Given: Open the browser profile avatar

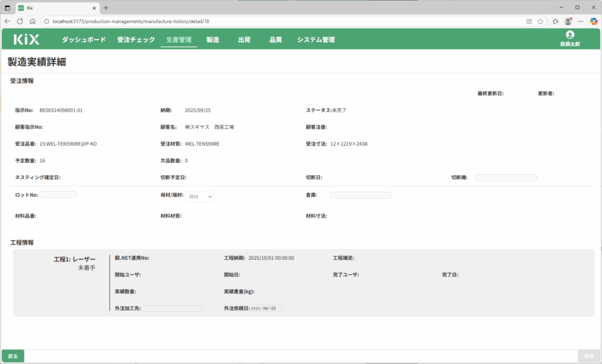Looking at the screenshot, I should [x=568, y=21].
